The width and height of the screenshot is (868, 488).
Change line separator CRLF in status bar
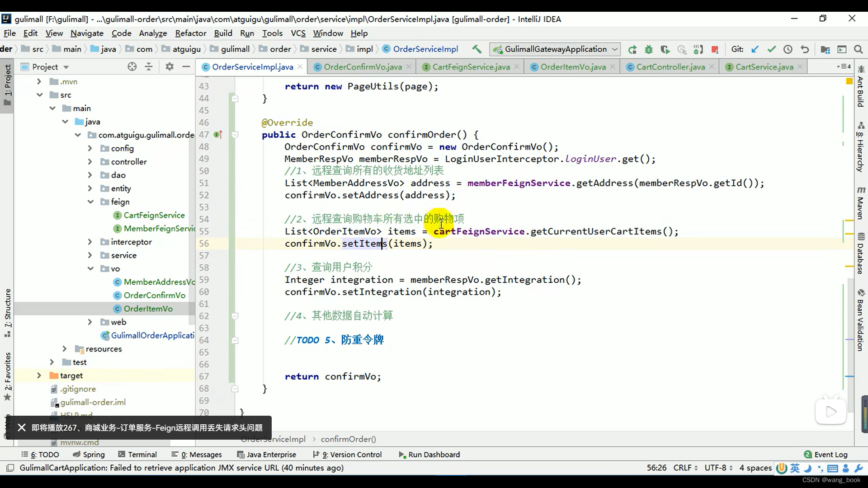(x=685, y=468)
